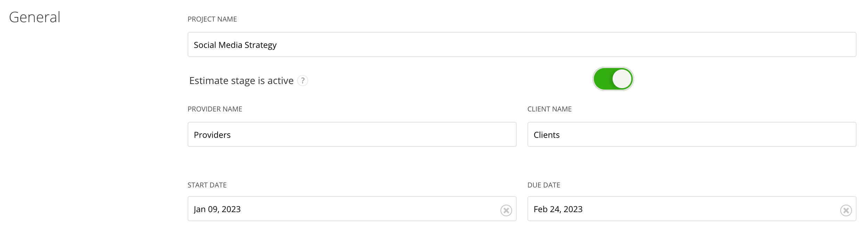Image resolution: width=868 pixels, height=234 pixels.
Task: Click the help question mark icon
Action: (x=303, y=81)
